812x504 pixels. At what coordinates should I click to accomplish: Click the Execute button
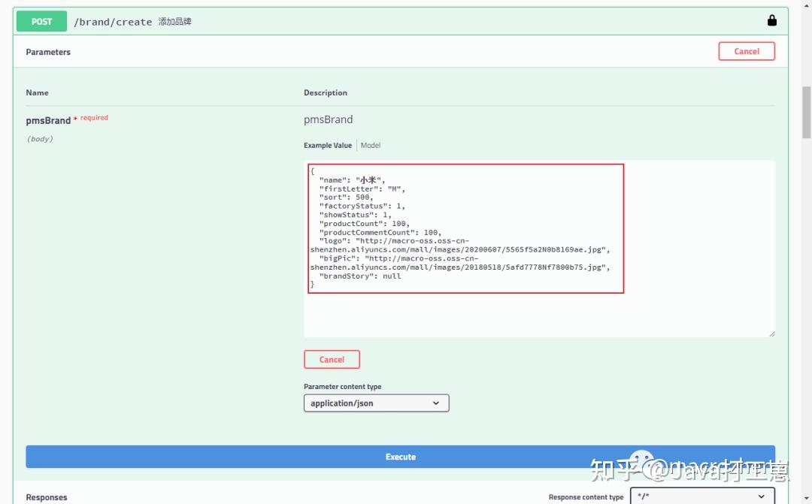click(401, 456)
